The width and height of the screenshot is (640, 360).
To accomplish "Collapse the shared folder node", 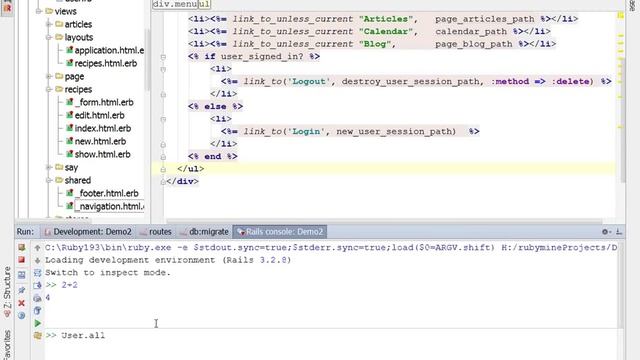I will [49, 180].
